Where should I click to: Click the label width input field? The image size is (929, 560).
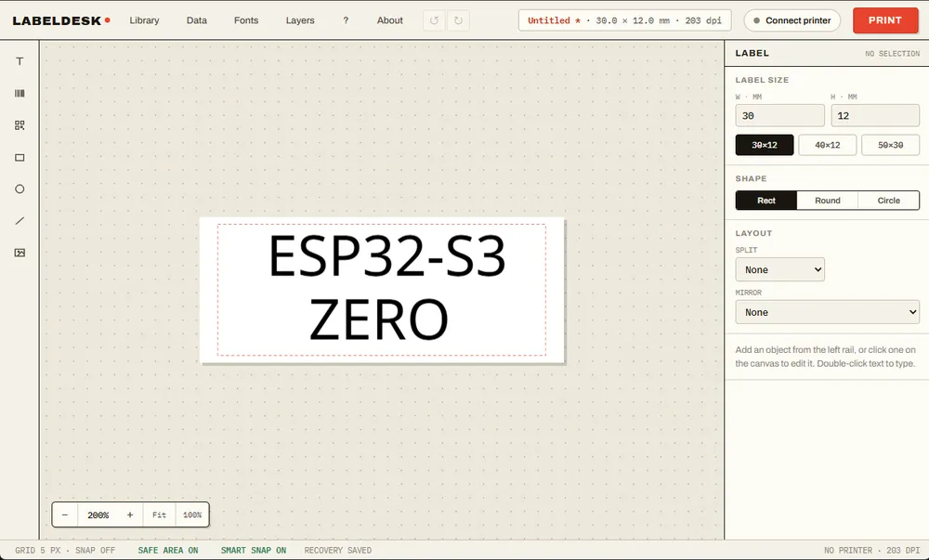coord(779,116)
